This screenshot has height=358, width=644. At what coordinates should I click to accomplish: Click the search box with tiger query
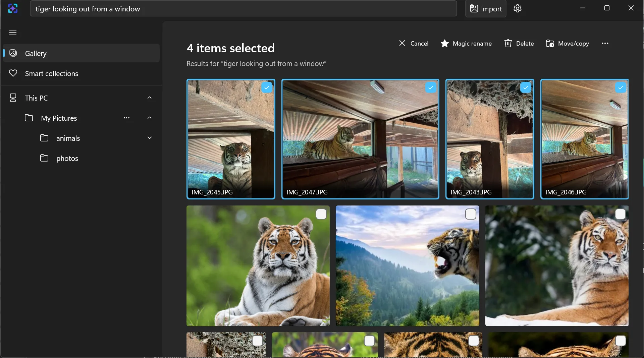[x=243, y=9]
